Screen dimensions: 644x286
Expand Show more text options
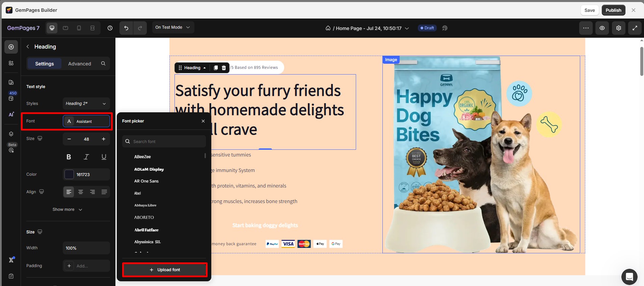pos(68,209)
